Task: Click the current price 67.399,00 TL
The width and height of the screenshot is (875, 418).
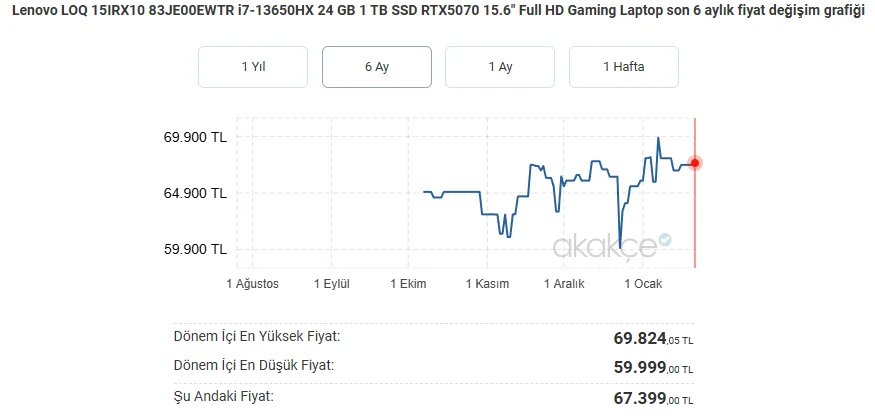Action: pyautogui.click(x=653, y=399)
